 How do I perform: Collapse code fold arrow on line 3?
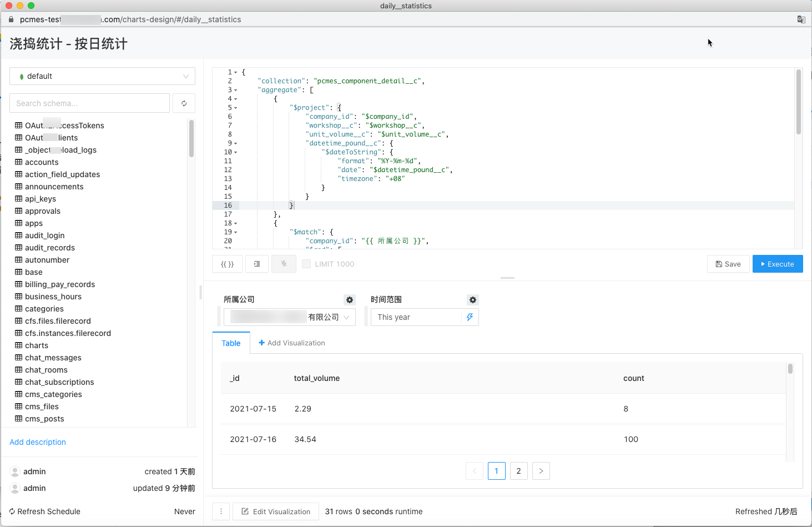click(x=236, y=90)
